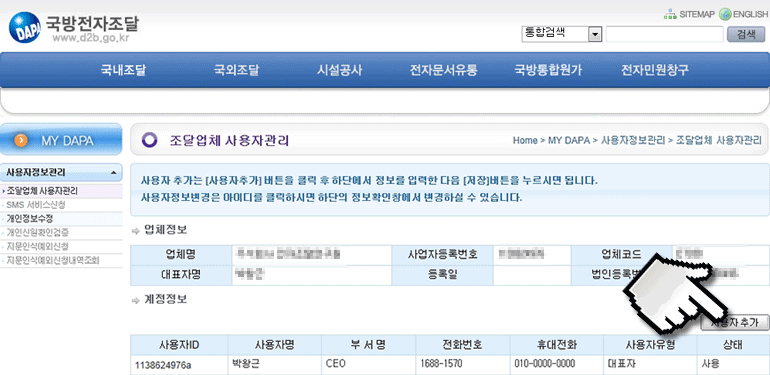Screen dimensions: 770x375
Task: Select 개인정보수정 in sidebar
Action: (x=29, y=218)
